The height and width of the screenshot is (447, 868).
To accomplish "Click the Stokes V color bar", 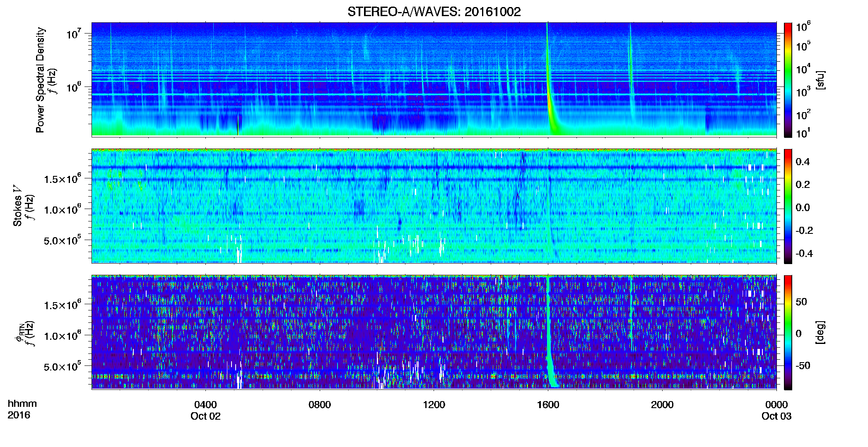I will tap(788, 206).
